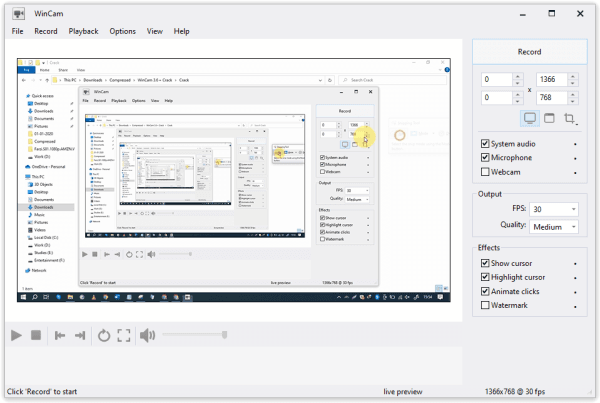600x403 pixels.
Task: Open the File menu
Action: point(17,31)
